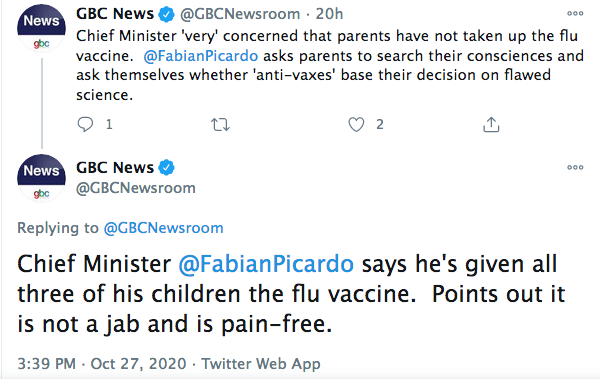600x379 pixels.
Task: Click the reply icon on first tweet
Action: click(x=85, y=124)
